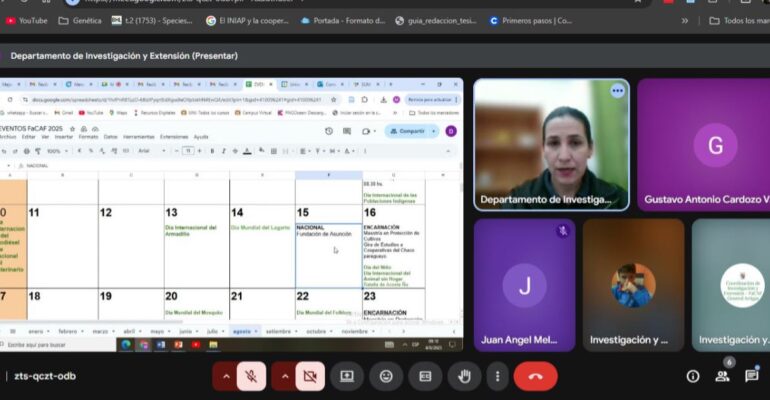Open text color picker in toolbar
This screenshot has height=400, width=770.
[x=248, y=151]
